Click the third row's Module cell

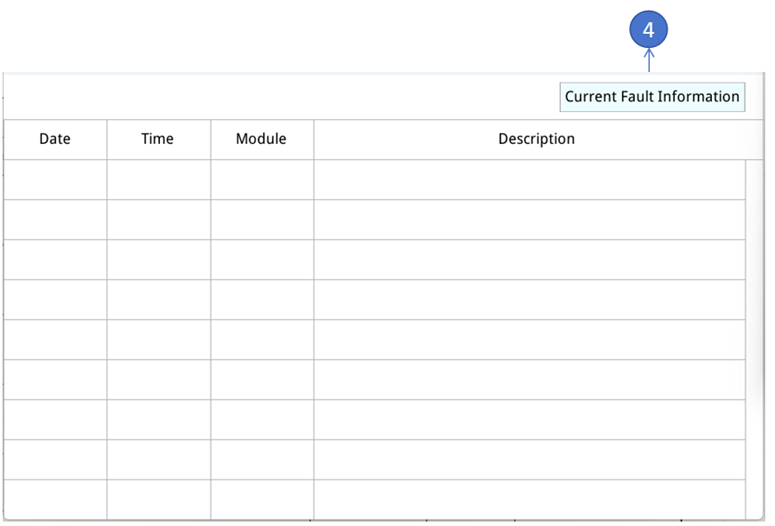click(x=261, y=260)
